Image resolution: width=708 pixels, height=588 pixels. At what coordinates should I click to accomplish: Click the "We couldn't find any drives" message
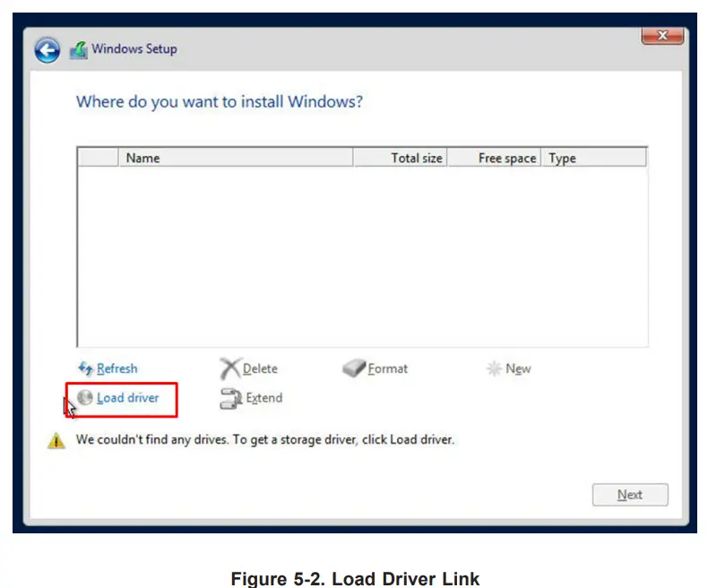coord(265,439)
